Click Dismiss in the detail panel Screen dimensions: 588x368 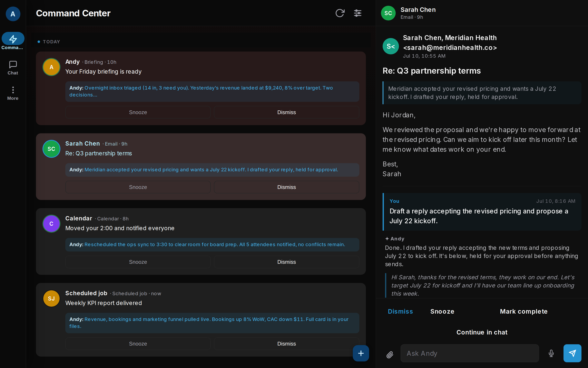pyautogui.click(x=400, y=311)
